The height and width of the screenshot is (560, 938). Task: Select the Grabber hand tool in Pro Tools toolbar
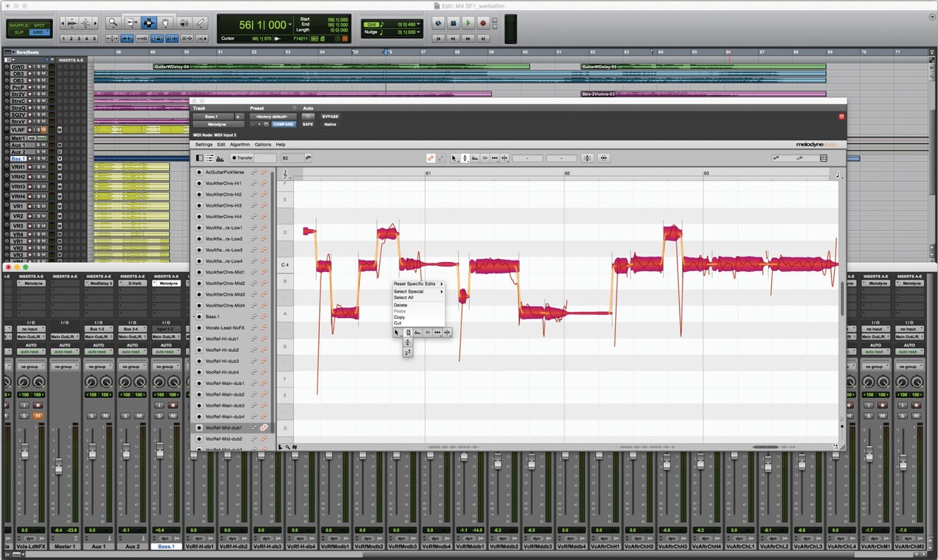[x=166, y=23]
